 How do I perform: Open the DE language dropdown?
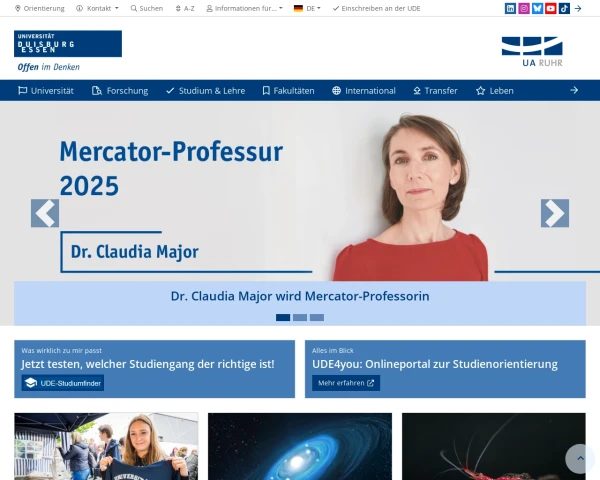307,8
